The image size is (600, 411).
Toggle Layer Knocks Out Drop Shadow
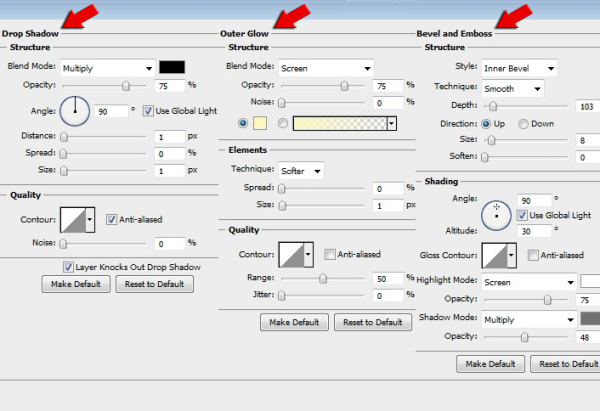pyautogui.click(x=68, y=267)
